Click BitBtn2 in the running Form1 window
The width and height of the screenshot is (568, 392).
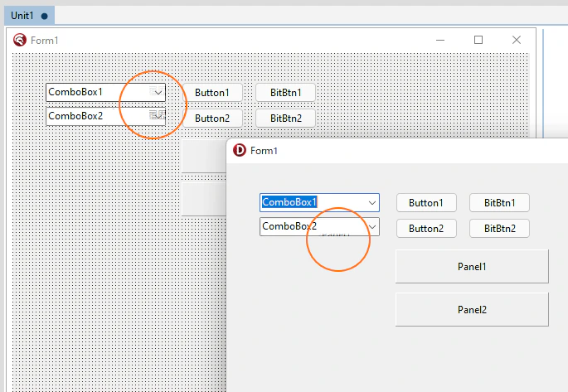(x=499, y=229)
